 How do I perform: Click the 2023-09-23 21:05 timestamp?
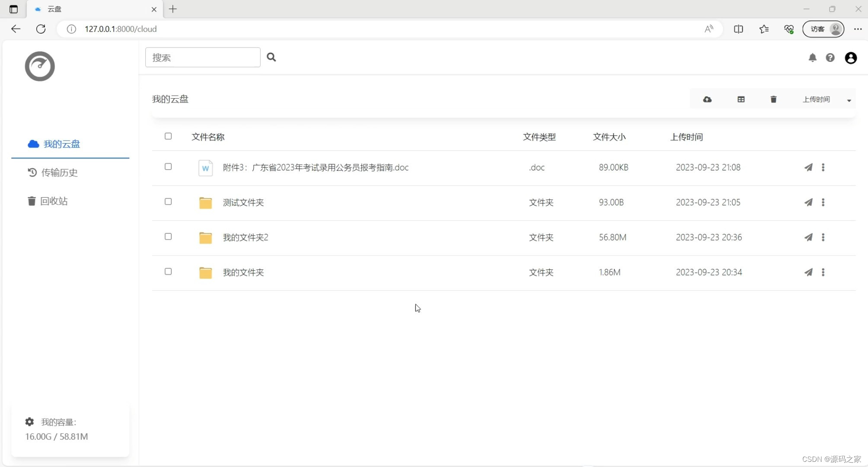708,202
